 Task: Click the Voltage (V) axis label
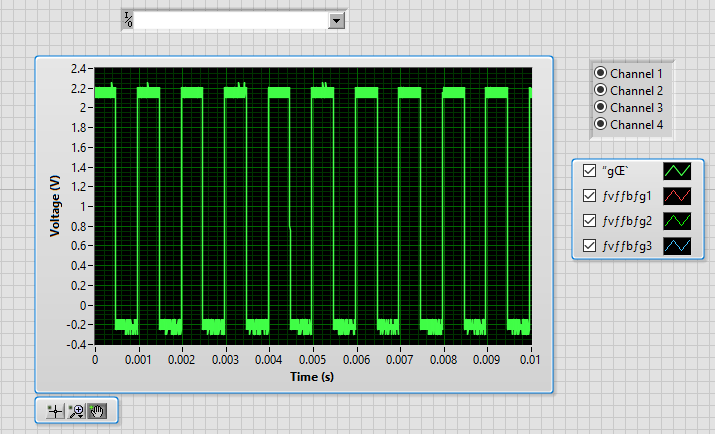(x=55, y=206)
